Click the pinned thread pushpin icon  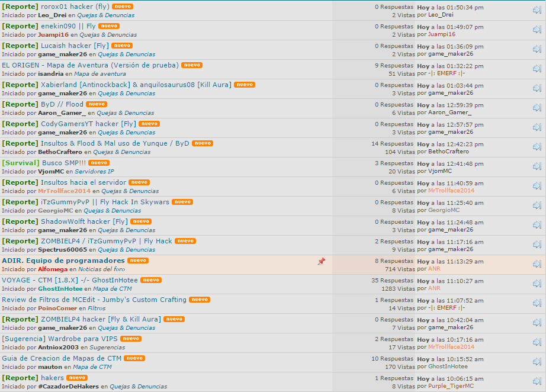click(322, 261)
